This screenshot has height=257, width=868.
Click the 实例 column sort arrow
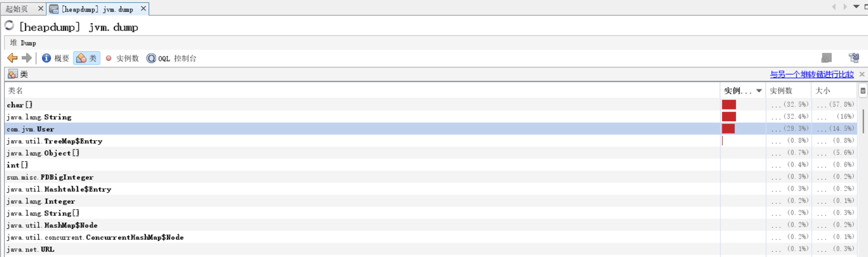click(x=759, y=91)
